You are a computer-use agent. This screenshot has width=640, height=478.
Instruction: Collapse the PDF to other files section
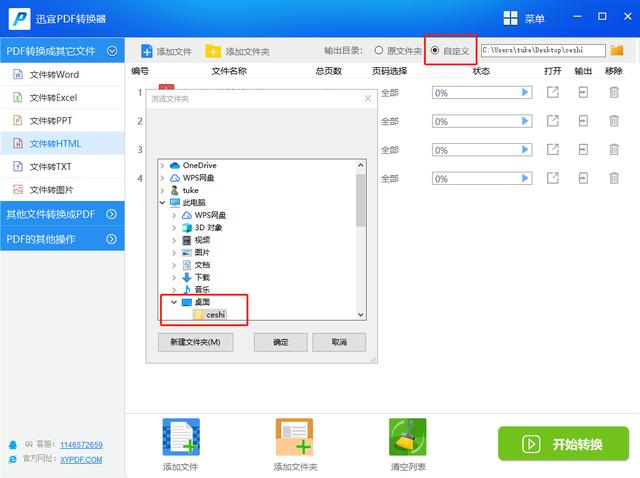(112, 51)
